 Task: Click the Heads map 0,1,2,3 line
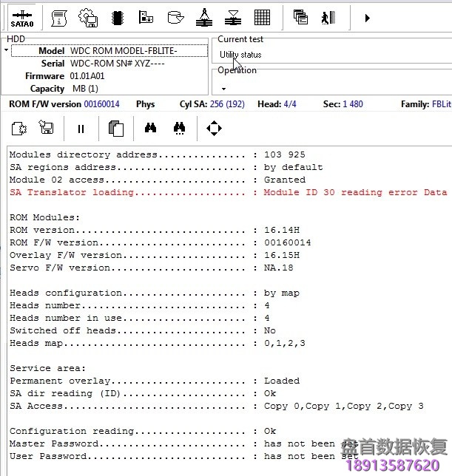click(158, 344)
